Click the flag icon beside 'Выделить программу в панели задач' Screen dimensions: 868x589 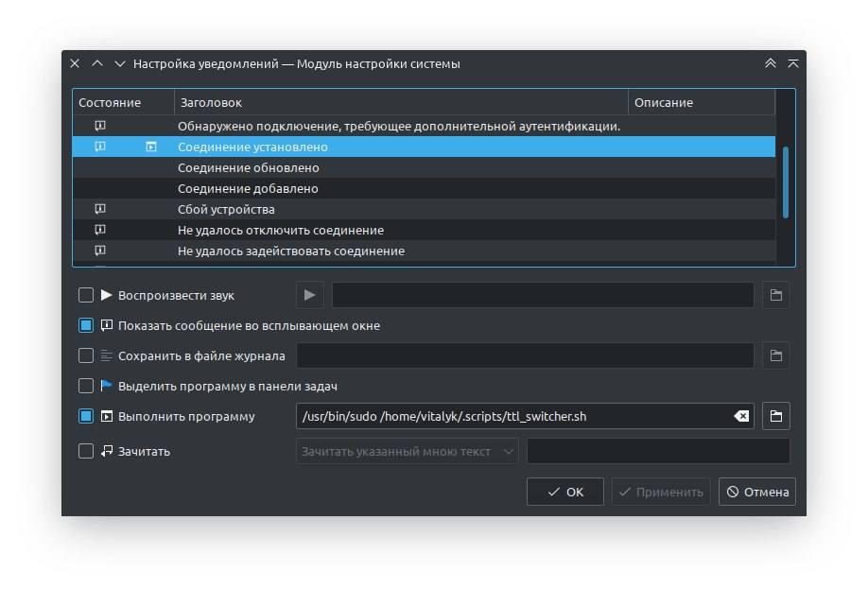tap(106, 386)
